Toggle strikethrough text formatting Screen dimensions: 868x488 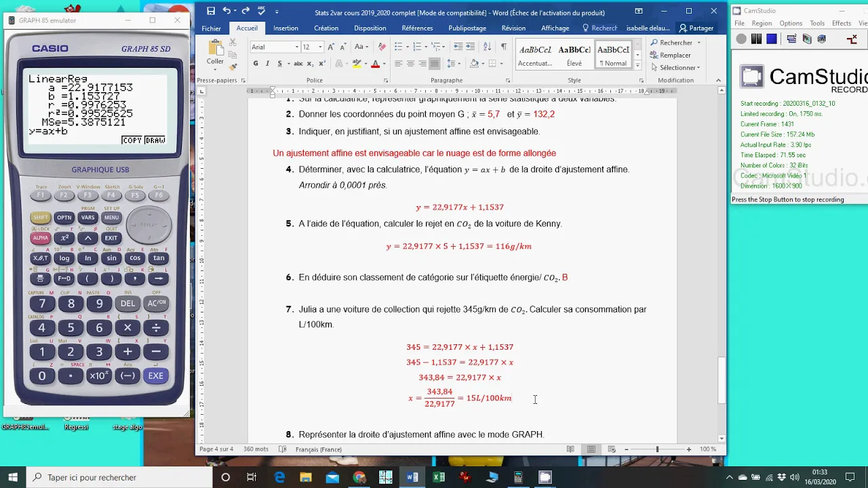pyautogui.click(x=298, y=64)
